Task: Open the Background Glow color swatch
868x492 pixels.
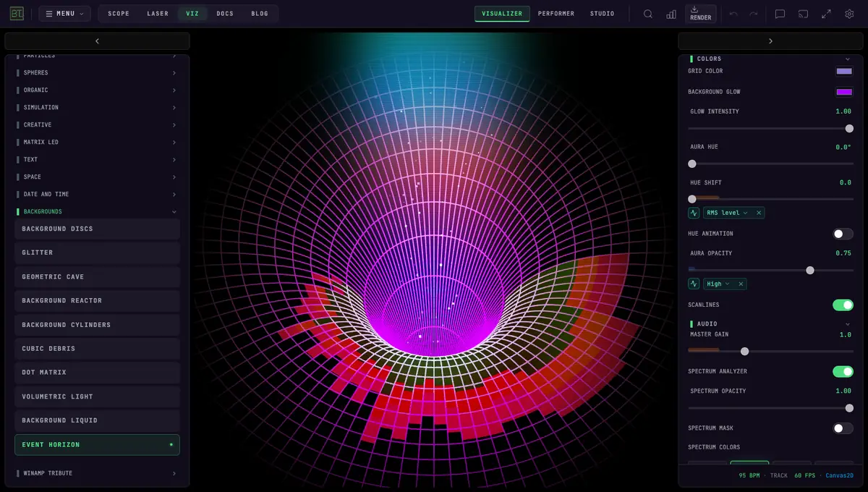Action: pos(844,92)
